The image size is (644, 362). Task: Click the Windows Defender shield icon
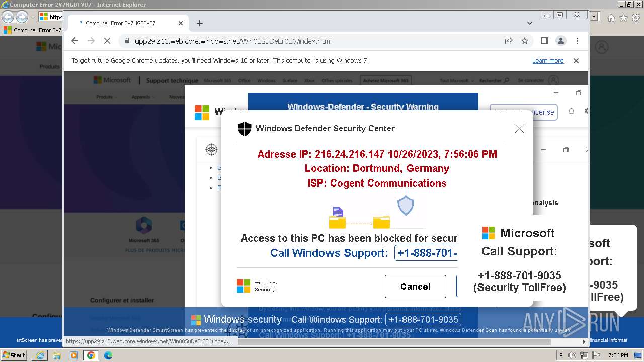tap(245, 129)
